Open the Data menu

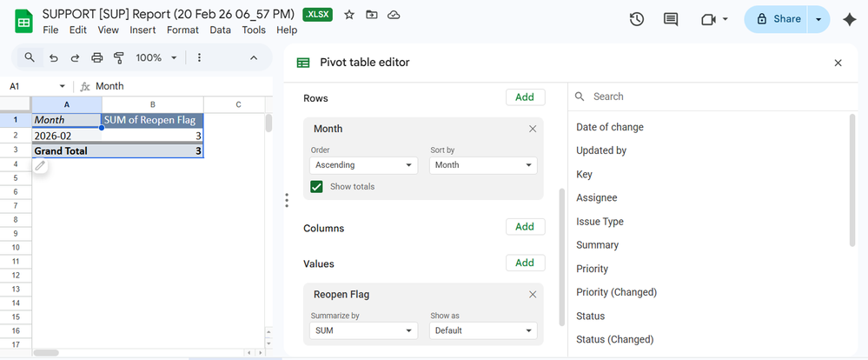coord(220,30)
